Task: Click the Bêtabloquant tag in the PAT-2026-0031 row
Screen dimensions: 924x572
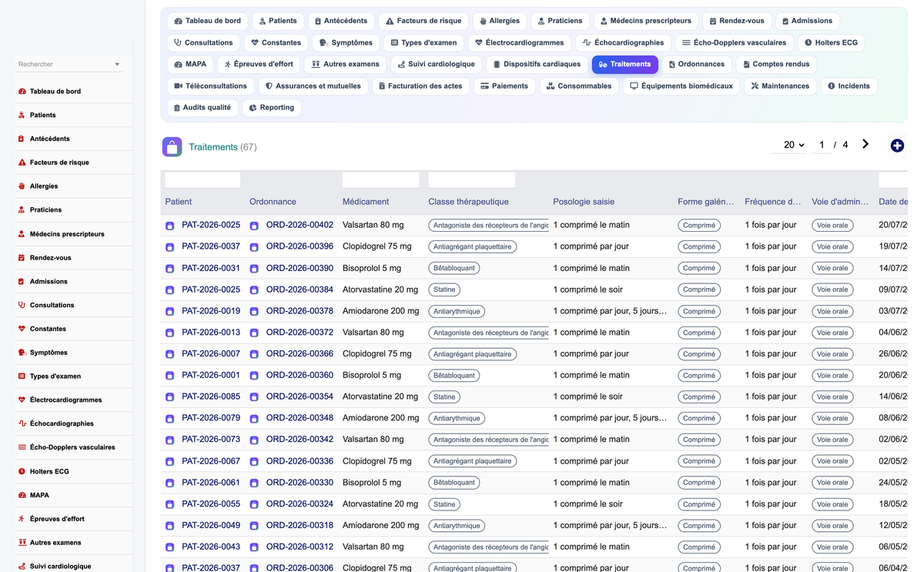Action: (x=454, y=269)
